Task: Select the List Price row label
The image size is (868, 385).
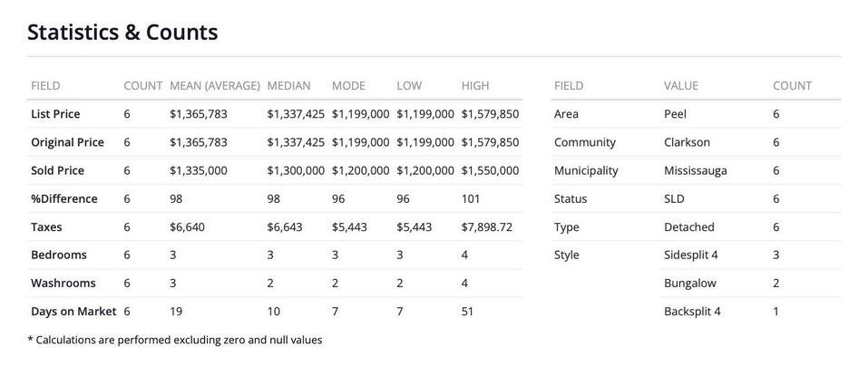Action: point(55,114)
